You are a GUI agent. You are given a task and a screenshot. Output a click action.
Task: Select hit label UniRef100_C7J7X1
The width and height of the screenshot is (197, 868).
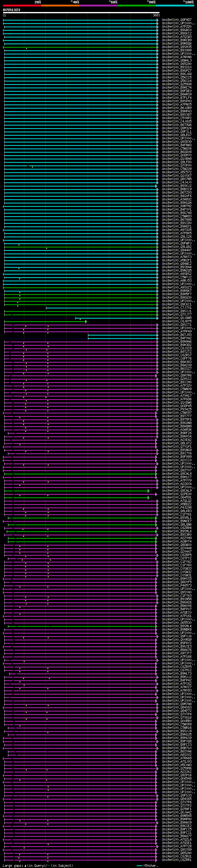point(177,308)
